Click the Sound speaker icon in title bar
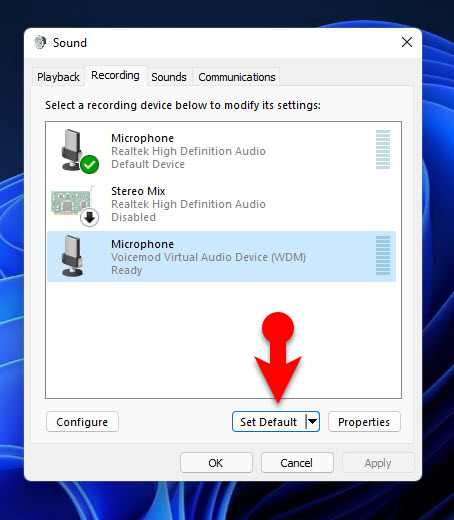This screenshot has height=520, width=454. coord(40,42)
